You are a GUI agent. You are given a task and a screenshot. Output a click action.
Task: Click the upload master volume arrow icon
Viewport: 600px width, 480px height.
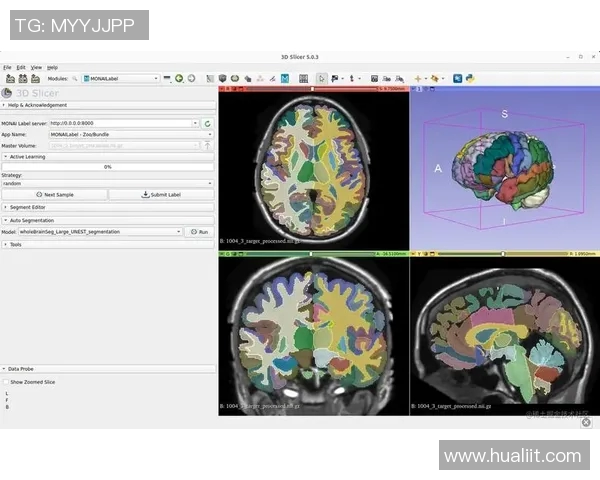point(207,145)
